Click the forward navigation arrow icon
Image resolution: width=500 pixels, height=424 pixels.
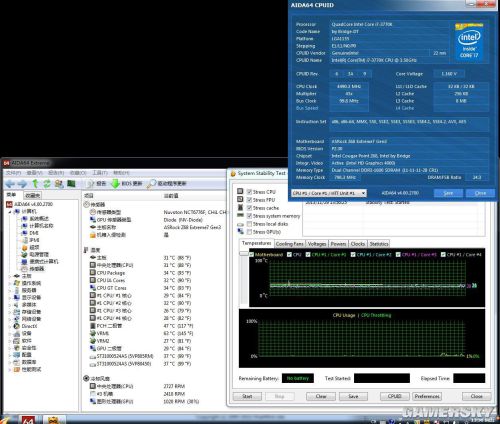point(22,184)
